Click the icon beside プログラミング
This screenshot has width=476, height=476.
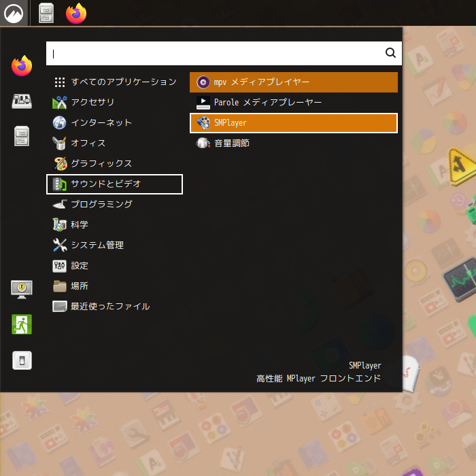click(x=60, y=204)
